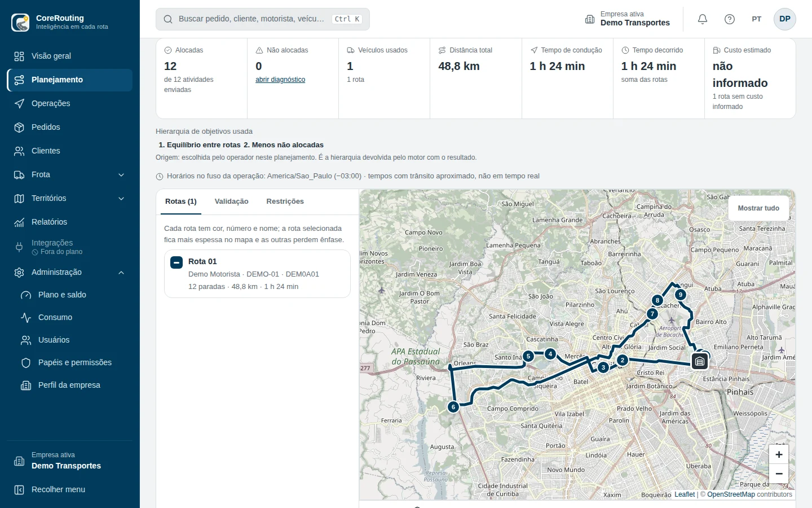Image resolution: width=812 pixels, height=508 pixels.
Task: Click the Recolher menu panel icon
Action: (x=19, y=490)
